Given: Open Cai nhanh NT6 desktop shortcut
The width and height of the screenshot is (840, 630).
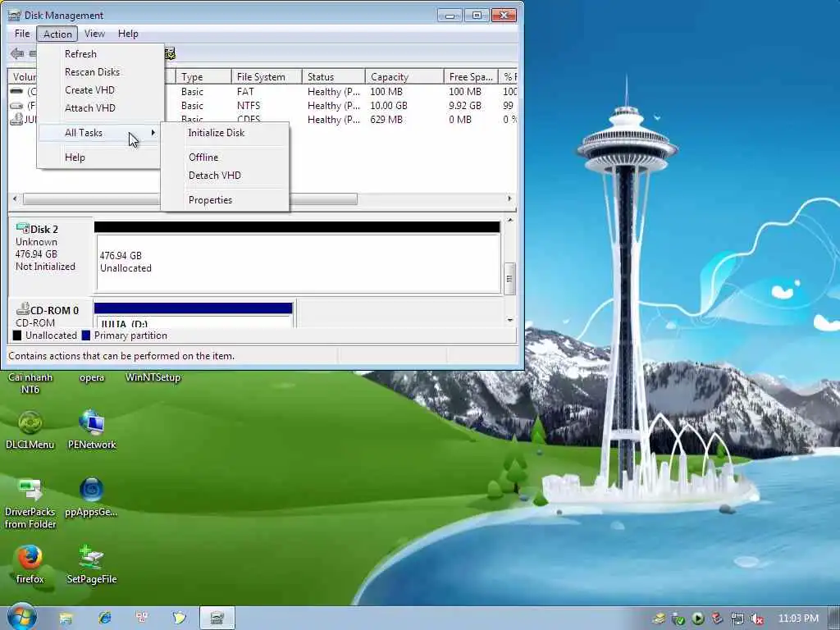Looking at the screenshot, I should point(30,383).
